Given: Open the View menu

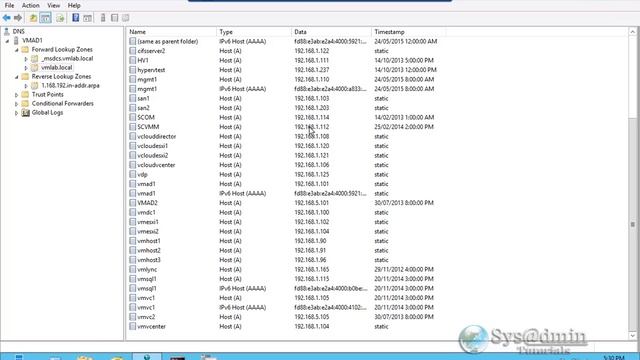Looking at the screenshot, I should (53, 5).
